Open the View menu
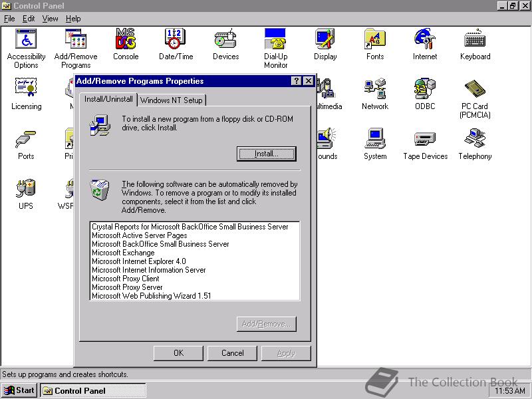Viewport: 532px width, 399px height. tap(51, 19)
